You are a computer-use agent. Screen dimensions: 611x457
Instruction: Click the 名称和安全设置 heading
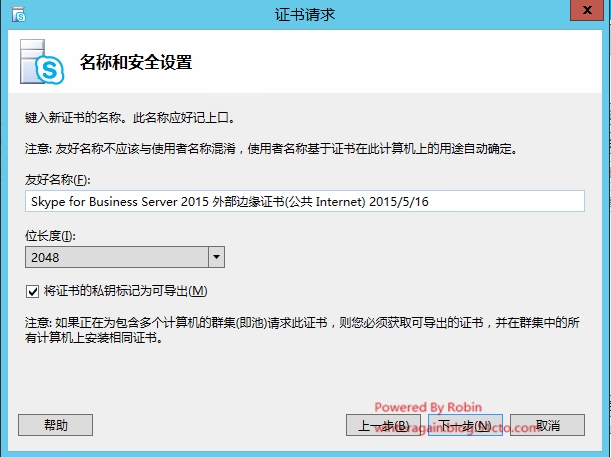(136, 62)
